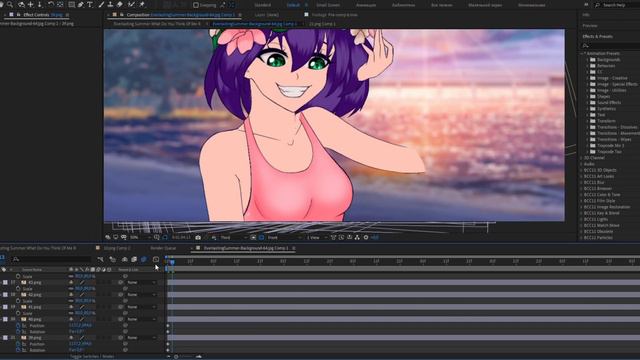Switch to the Skipng Comp 1 timeline tab

pyautogui.click(x=117, y=248)
